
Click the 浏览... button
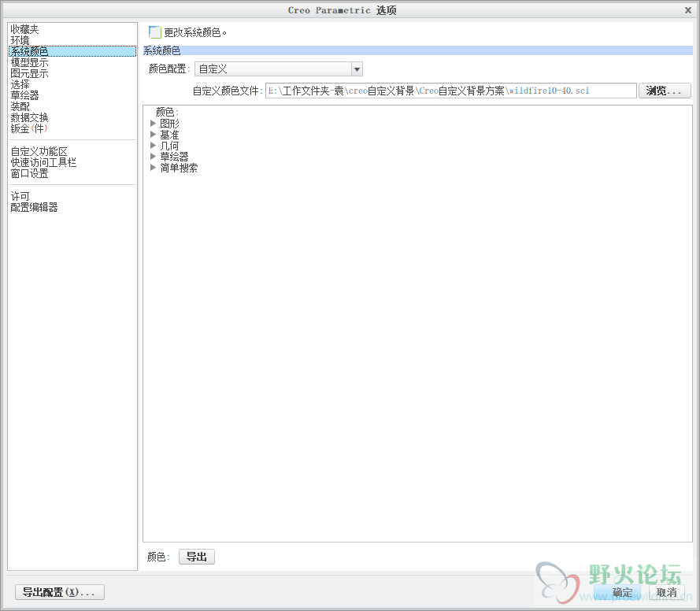[665, 91]
